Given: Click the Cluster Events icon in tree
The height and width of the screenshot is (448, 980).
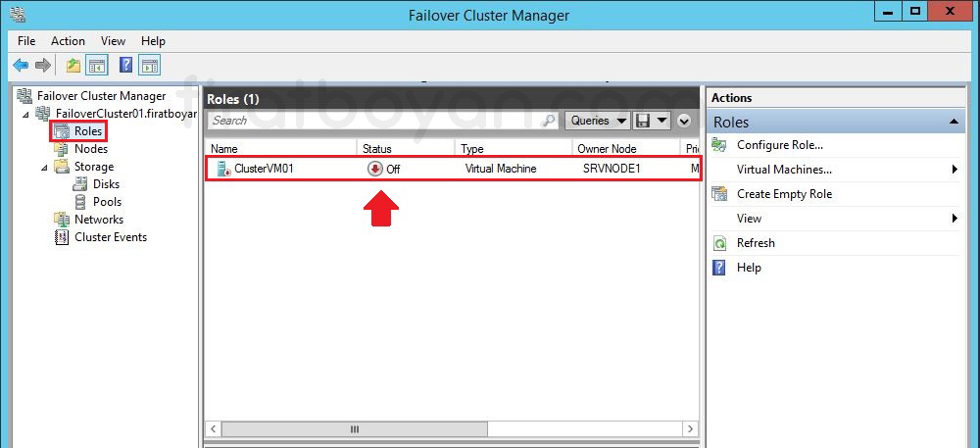Looking at the screenshot, I should (x=62, y=237).
